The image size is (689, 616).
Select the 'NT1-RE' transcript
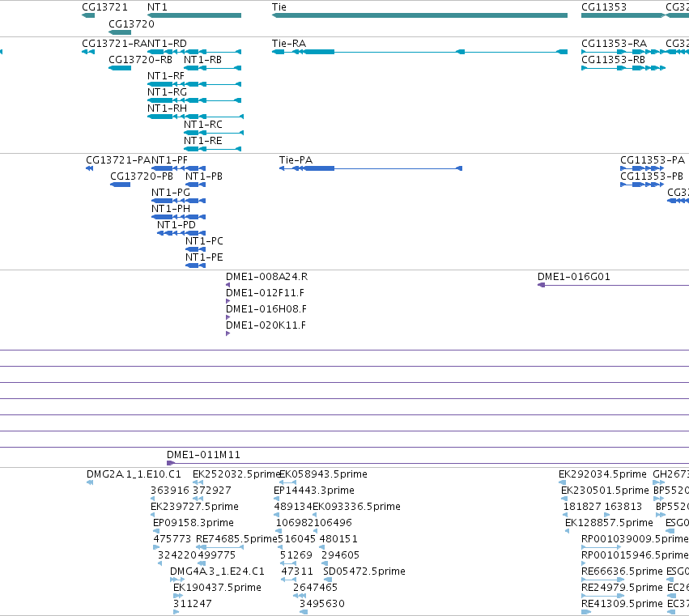pos(213,149)
